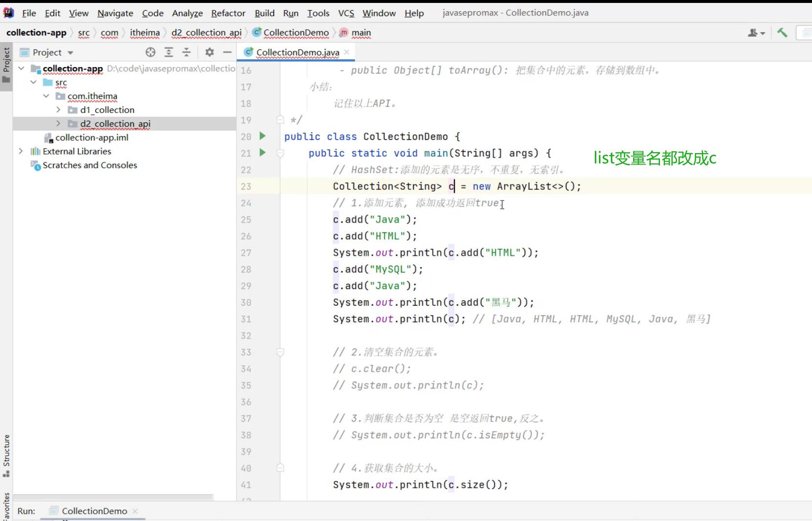Toggle the Structure tool window side tab
The width and height of the screenshot is (812, 521).
[x=6, y=456]
